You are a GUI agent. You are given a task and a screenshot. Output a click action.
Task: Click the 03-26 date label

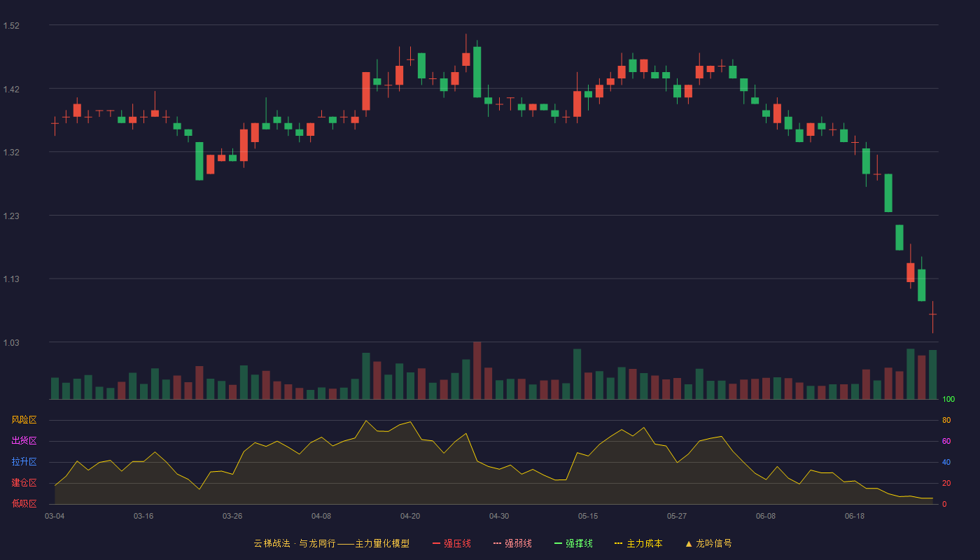pos(232,516)
